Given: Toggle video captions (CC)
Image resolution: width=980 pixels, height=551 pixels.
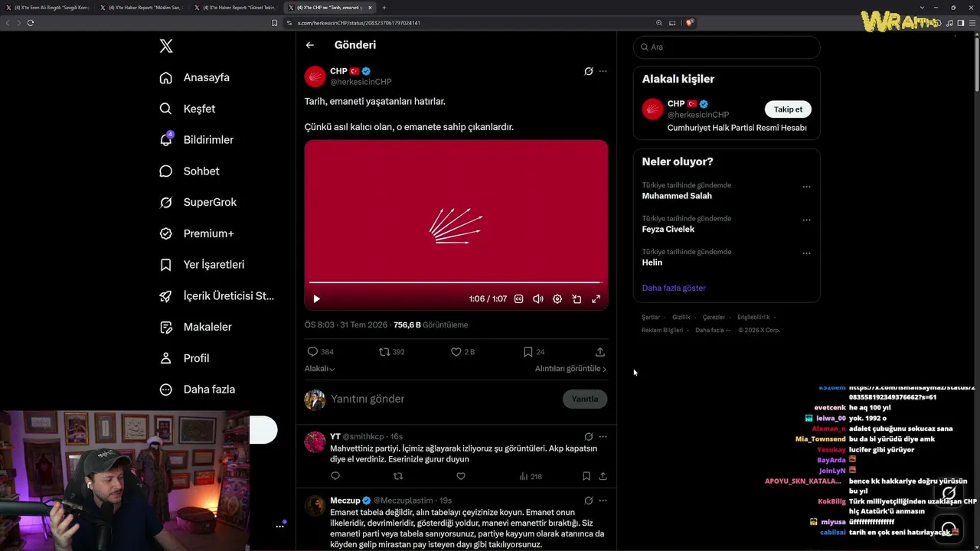Looking at the screenshot, I should [x=518, y=299].
